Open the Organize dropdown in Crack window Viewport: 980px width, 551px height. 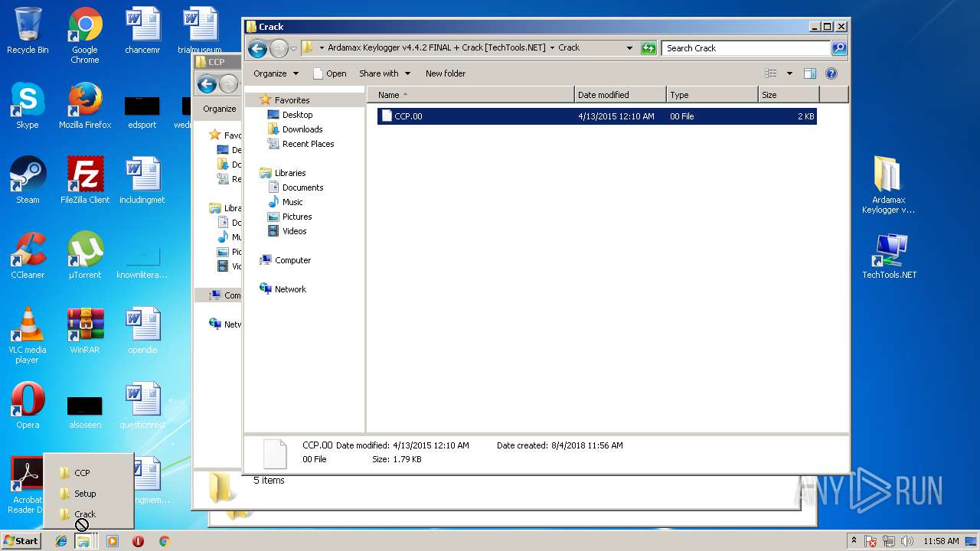(x=276, y=73)
